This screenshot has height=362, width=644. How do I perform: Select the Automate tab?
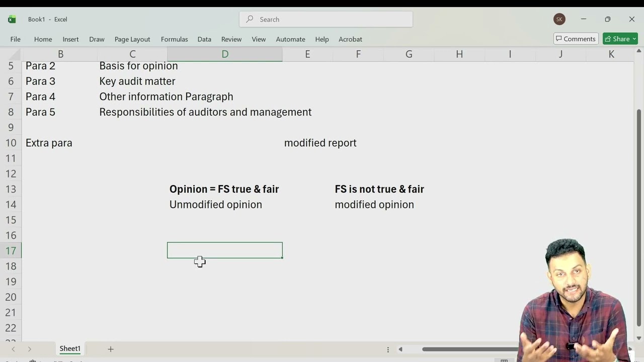point(290,39)
